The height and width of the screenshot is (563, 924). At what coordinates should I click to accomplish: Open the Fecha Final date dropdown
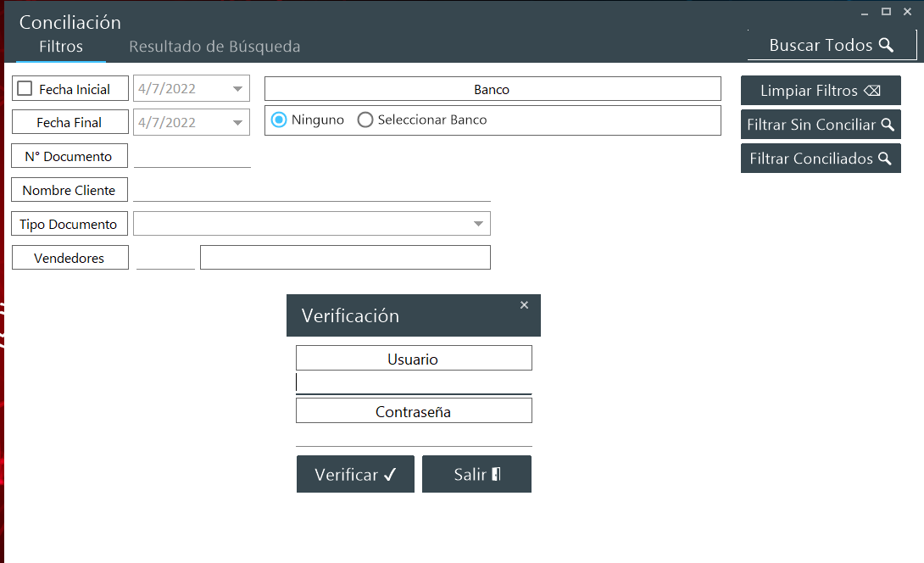[238, 123]
